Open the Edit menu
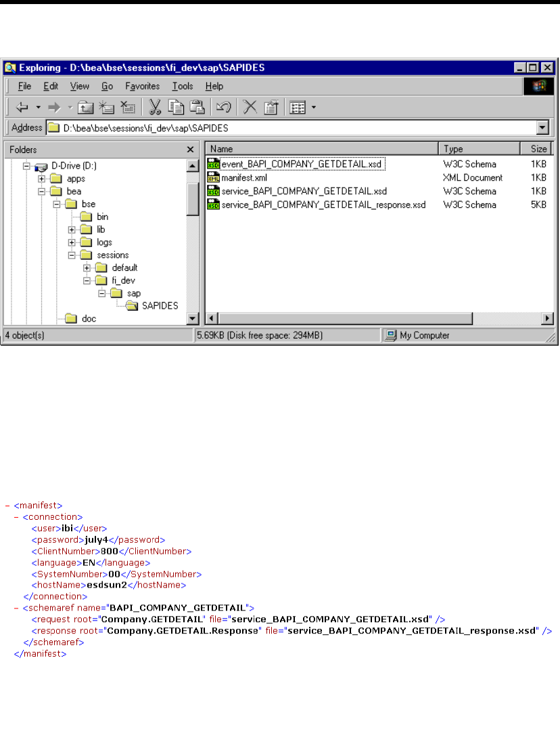The height and width of the screenshot is (729, 560). pyautogui.click(x=51, y=87)
